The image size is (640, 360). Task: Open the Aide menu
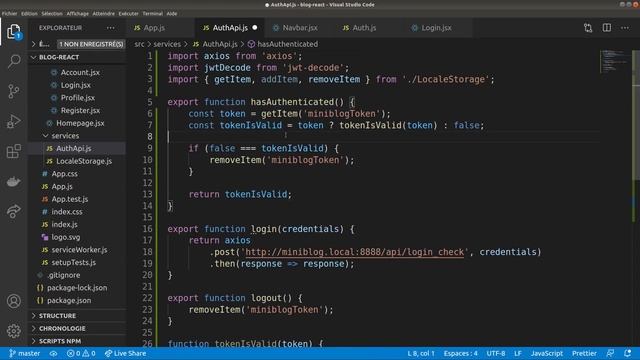tap(172, 13)
